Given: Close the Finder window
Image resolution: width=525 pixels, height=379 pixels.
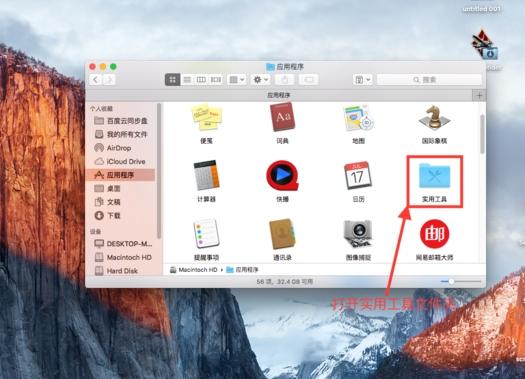Looking at the screenshot, I should pyautogui.click(x=92, y=67).
